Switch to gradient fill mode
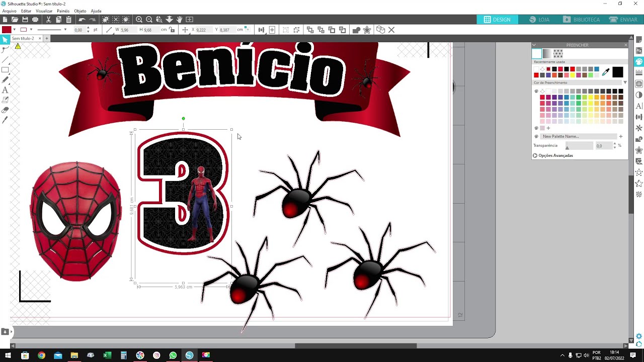This screenshot has height=362, width=644. [547, 53]
